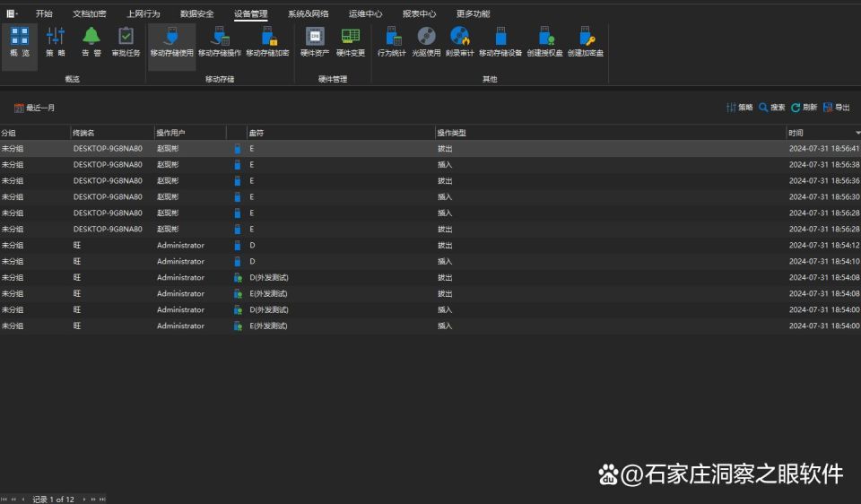
Task: Open the 光驱使用 disc icon
Action: (426, 42)
